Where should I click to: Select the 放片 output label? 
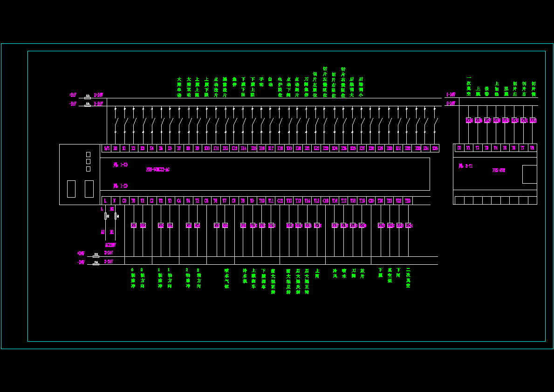[x=362, y=273]
